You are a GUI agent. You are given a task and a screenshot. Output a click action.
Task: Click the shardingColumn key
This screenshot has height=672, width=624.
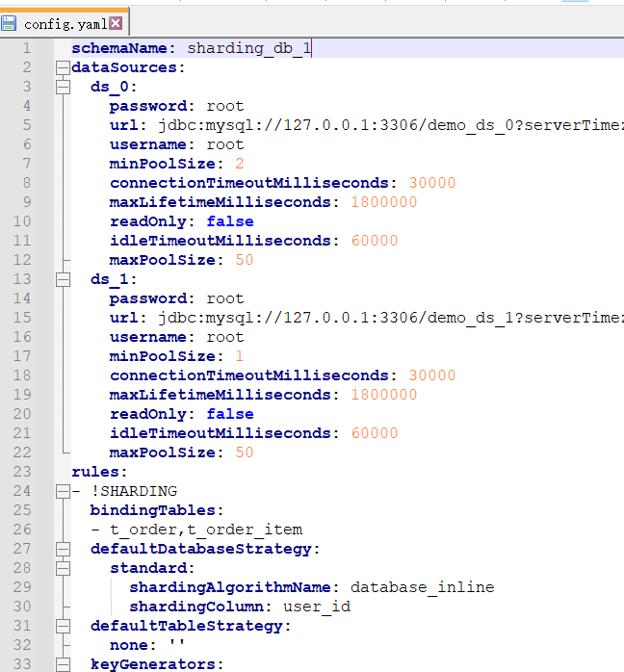pos(196,607)
